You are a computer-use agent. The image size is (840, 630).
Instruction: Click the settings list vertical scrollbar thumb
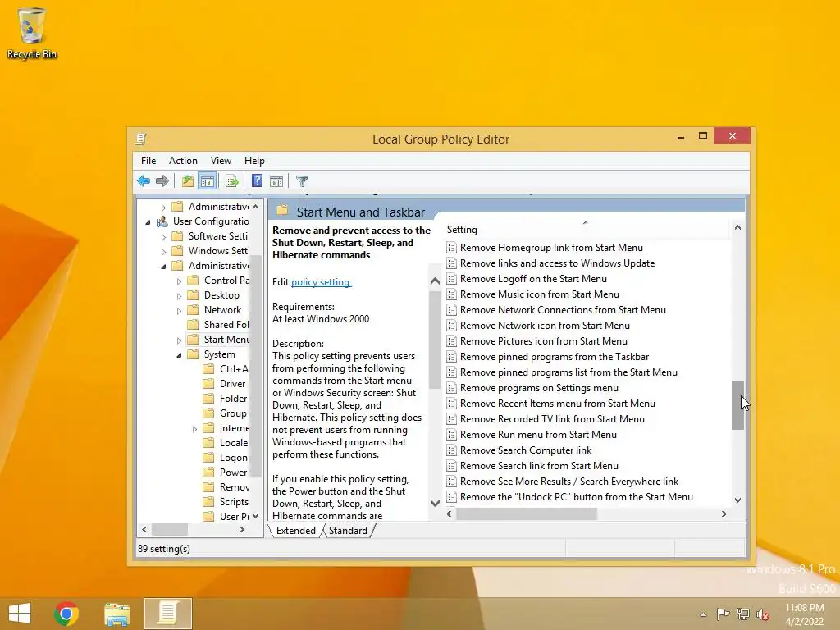click(x=737, y=405)
